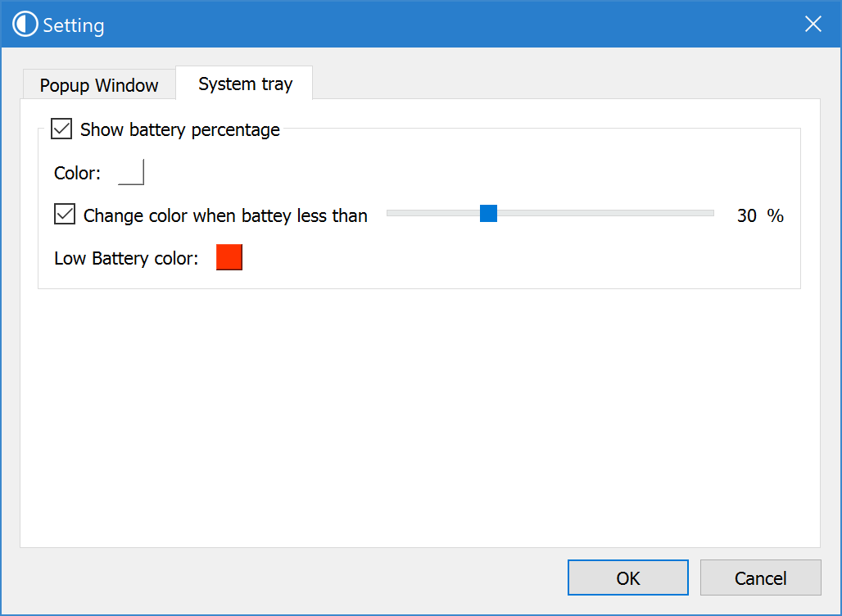Click the "Setting" title bar text
Screen dimensions: 842x616
[x=74, y=25]
